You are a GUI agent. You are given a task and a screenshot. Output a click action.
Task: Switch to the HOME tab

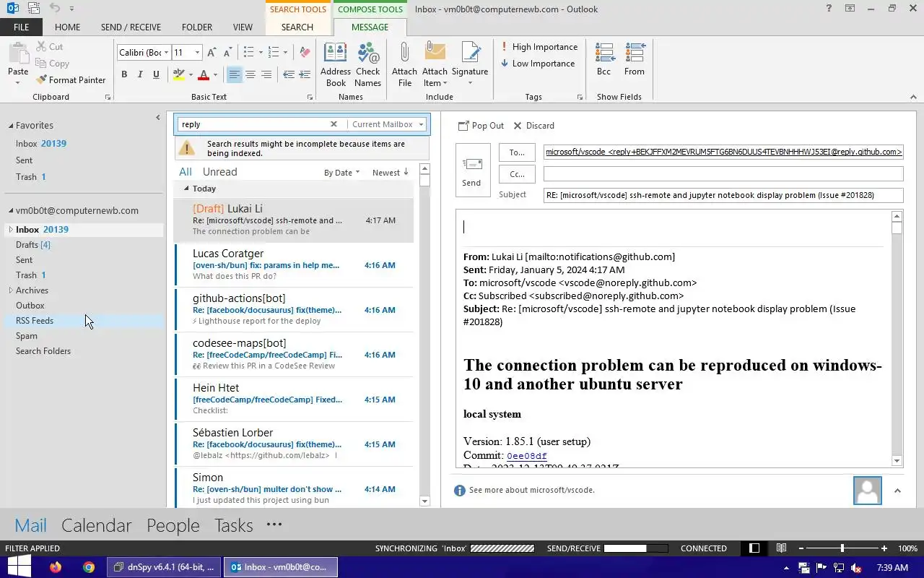pos(67,27)
